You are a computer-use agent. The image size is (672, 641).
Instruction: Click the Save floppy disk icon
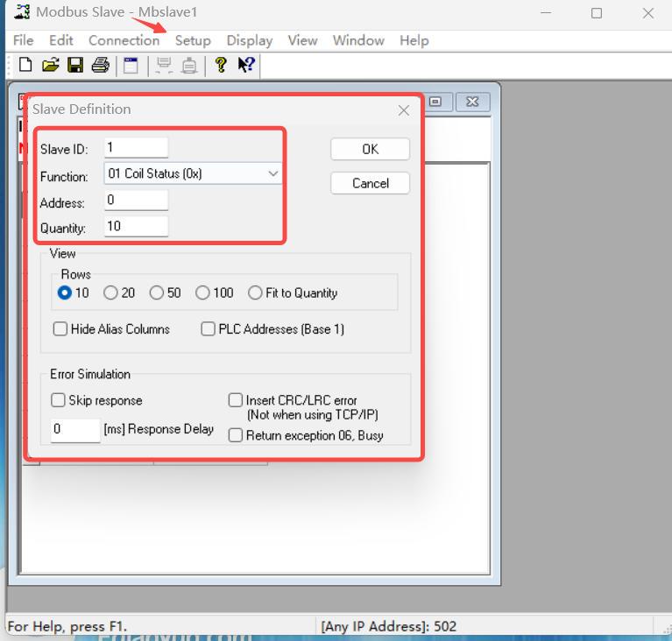[75, 65]
